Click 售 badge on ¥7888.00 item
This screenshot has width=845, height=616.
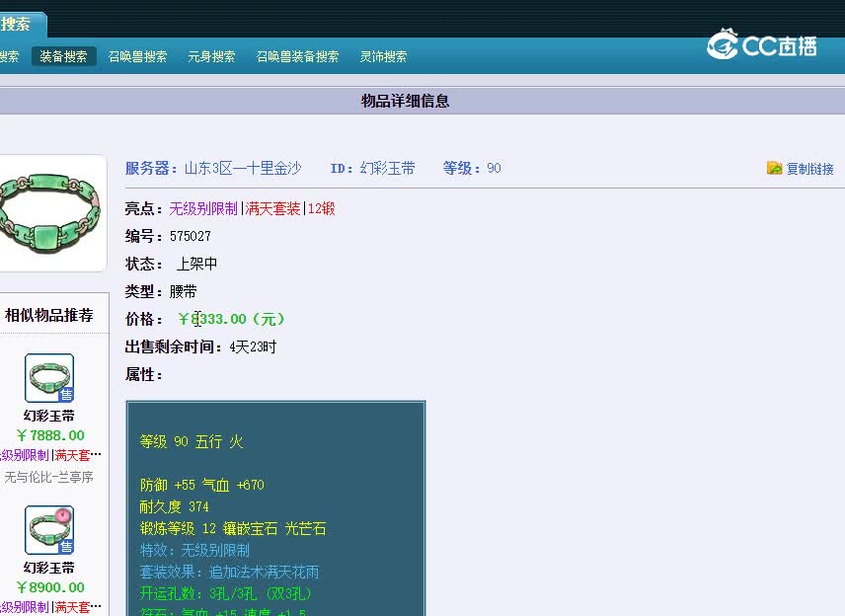pyautogui.click(x=66, y=395)
